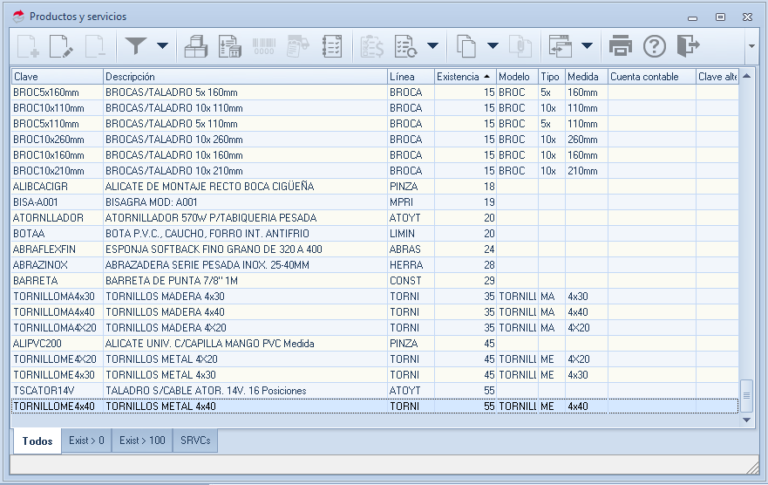Select the Todos tab

(x=37, y=441)
